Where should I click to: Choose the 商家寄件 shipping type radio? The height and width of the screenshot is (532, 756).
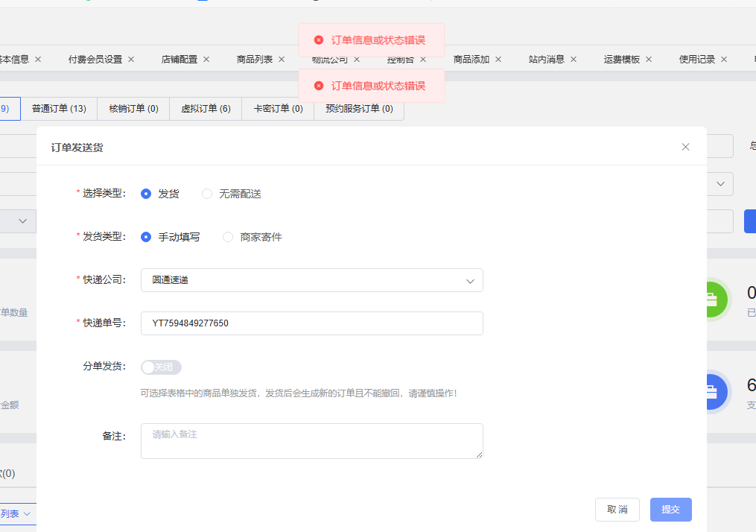(x=228, y=237)
